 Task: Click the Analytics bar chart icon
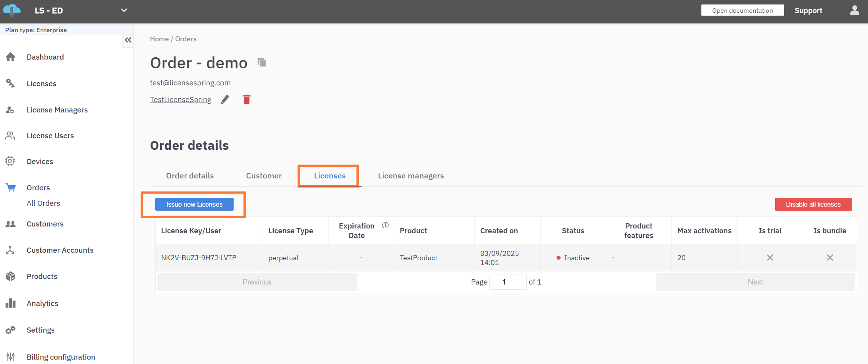coord(11,304)
